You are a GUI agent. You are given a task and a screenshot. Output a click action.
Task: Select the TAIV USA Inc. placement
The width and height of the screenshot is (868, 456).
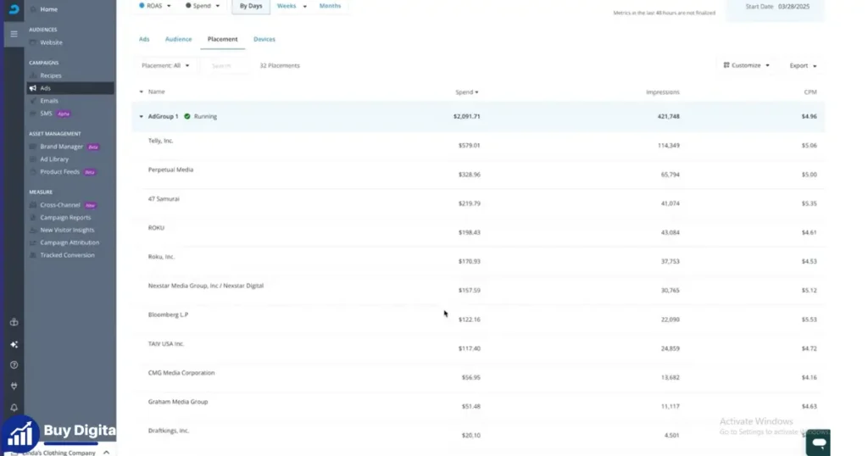tap(165, 343)
